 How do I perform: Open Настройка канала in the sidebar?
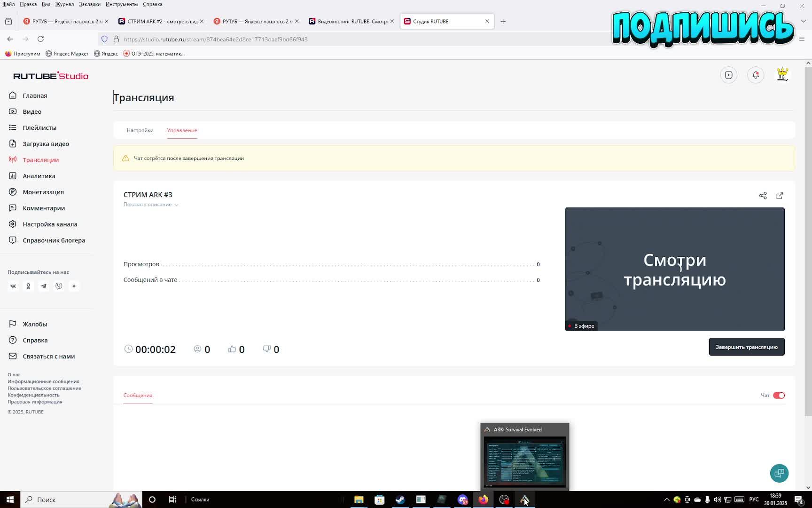50,224
